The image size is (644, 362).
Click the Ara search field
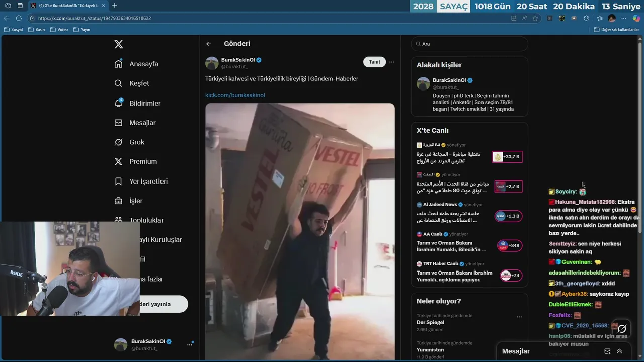[x=469, y=44]
